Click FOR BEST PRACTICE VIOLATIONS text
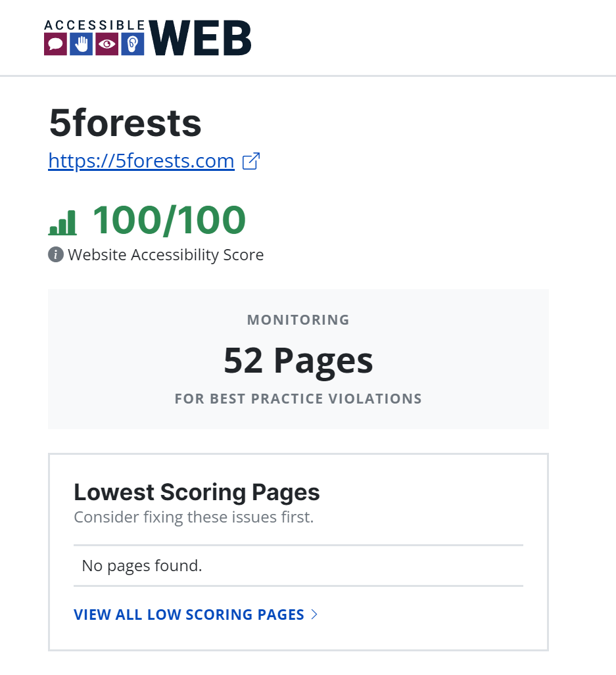Viewport: 616px width, 675px height. 298,399
